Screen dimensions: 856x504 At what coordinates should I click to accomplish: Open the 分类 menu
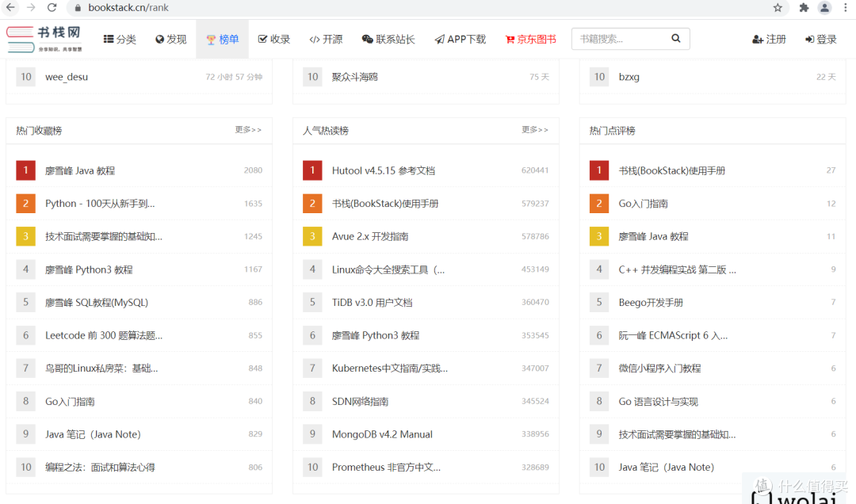120,40
